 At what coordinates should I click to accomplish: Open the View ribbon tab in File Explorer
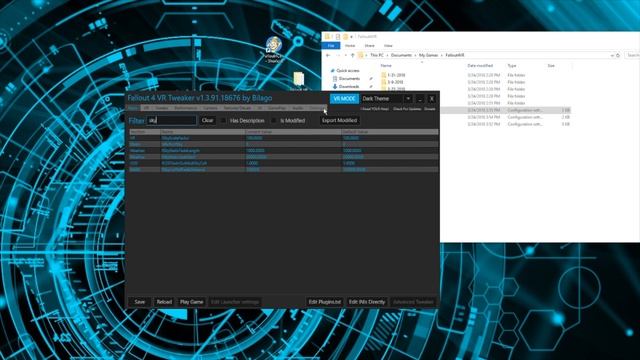point(388,46)
